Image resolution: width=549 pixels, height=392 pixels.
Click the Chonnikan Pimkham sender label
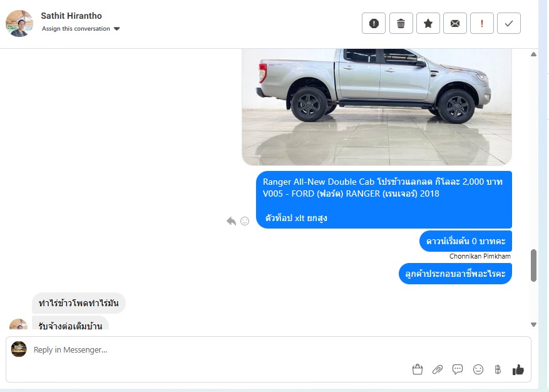(x=480, y=257)
